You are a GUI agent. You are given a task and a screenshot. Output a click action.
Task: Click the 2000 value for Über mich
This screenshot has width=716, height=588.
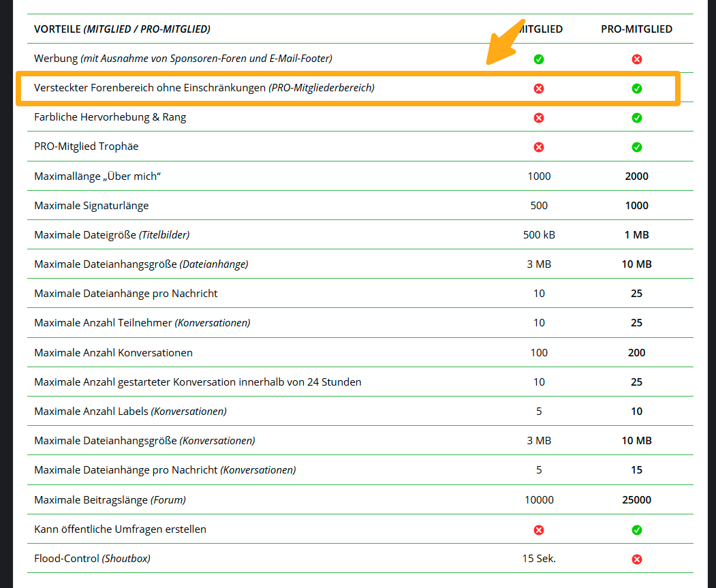click(636, 176)
